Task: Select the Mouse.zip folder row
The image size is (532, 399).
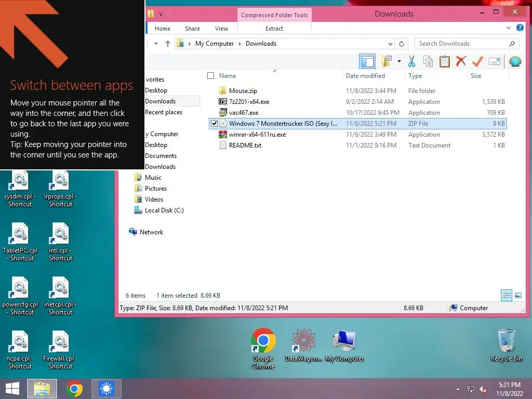Action: (x=358, y=91)
